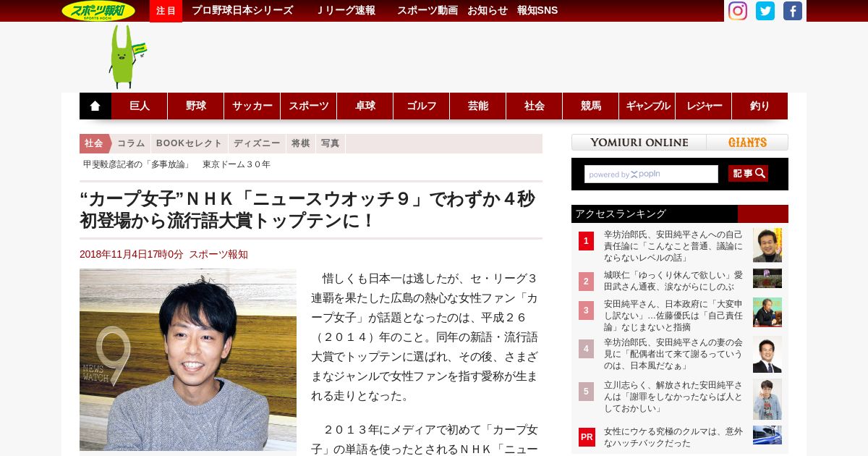
Task: Open 東京ドーム30年 link
Action: click(237, 164)
